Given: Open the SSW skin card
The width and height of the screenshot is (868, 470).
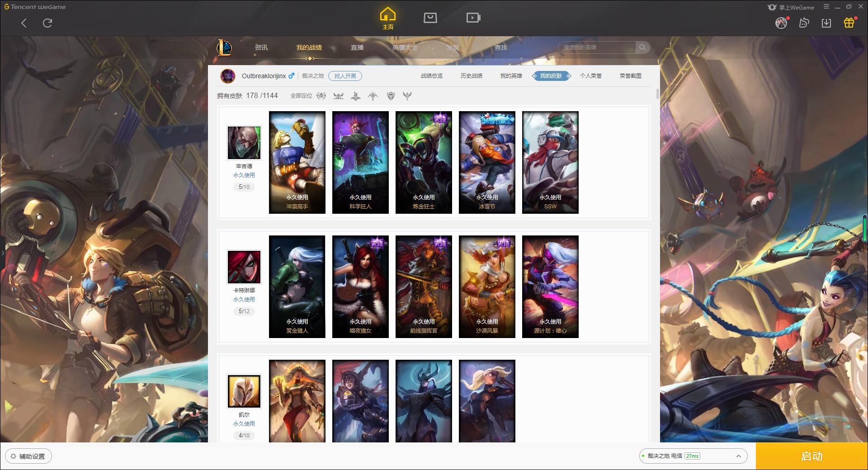Looking at the screenshot, I should [x=550, y=162].
